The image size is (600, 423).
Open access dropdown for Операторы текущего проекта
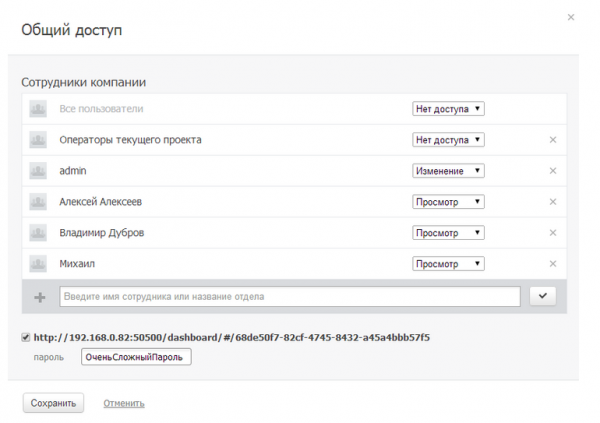[448, 140]
